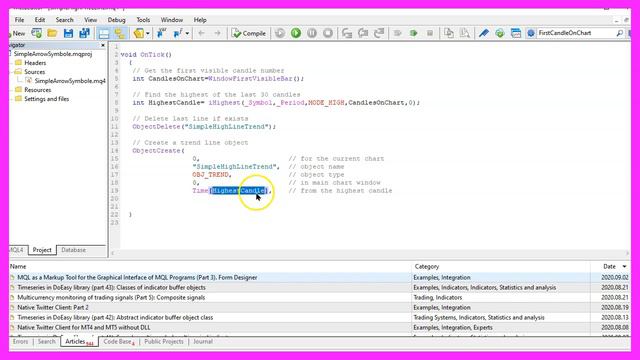Click the magnifier icon in search box
The height and width of the screenshot is (360, 640).
point(619,33)
